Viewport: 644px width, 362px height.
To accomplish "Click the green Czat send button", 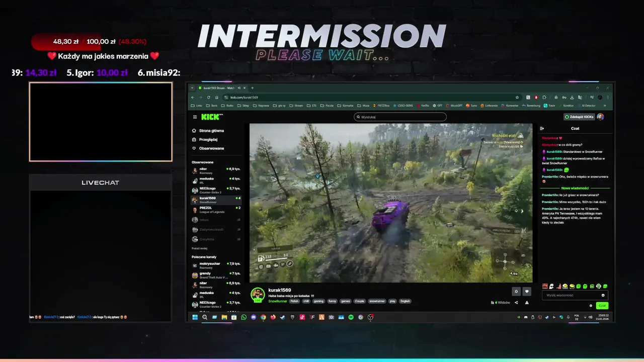I will [602, 306].
